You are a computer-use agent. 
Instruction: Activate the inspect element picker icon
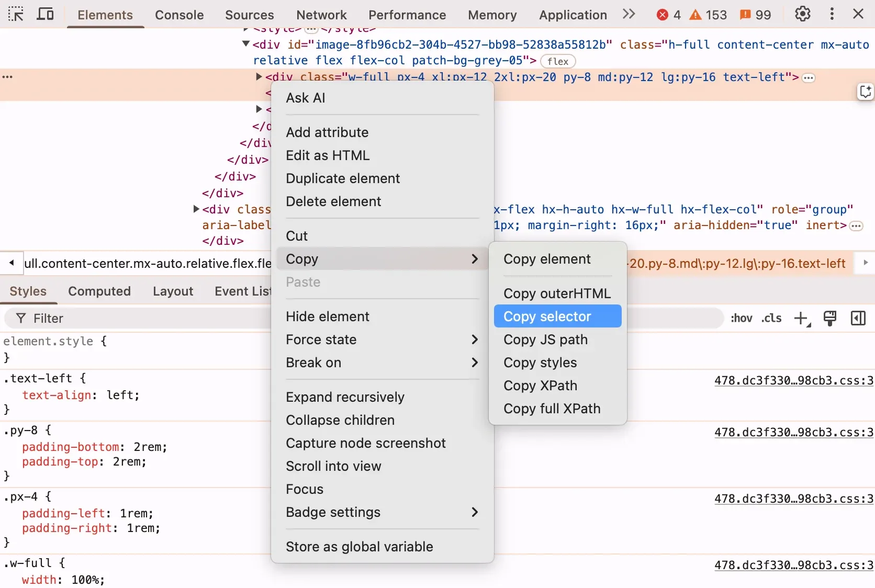tap(16, 14)
